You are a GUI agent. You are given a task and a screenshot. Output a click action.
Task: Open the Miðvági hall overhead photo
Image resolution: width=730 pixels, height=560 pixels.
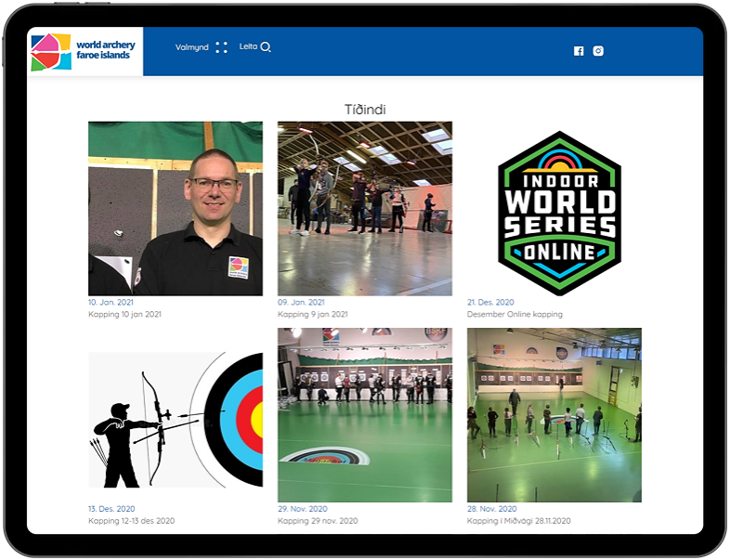tap(554, 415)
